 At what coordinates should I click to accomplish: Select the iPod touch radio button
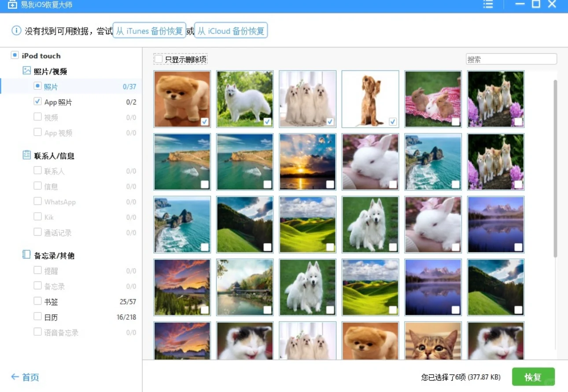coord(15,55)
